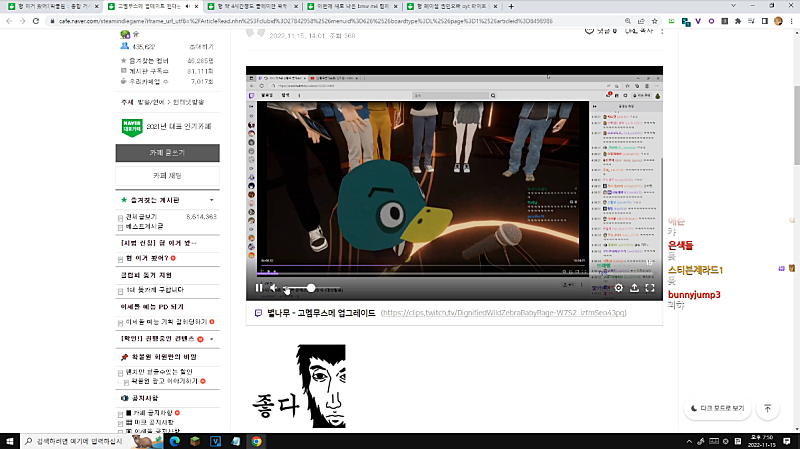Switch to first browser tab 형 이거 봤어
800x449 pixels.
[x=54, y=6]
